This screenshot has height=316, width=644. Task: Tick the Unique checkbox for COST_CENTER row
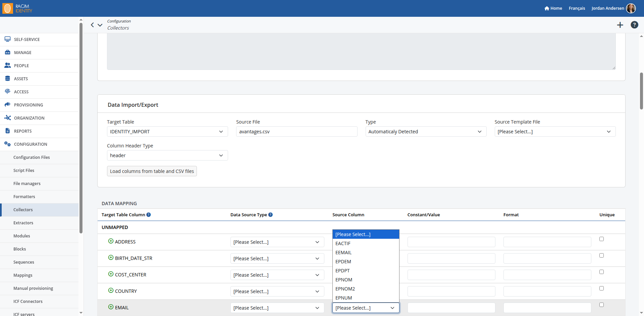[601, 272]
